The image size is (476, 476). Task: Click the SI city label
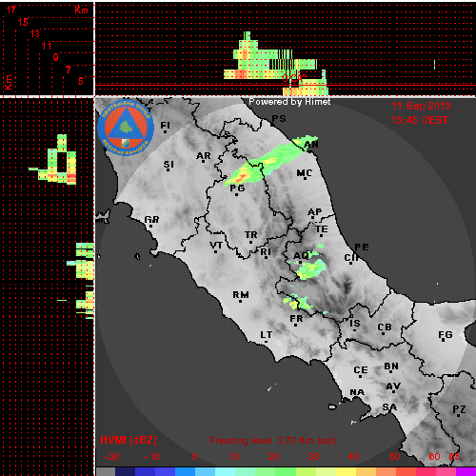tap(169, 165)
